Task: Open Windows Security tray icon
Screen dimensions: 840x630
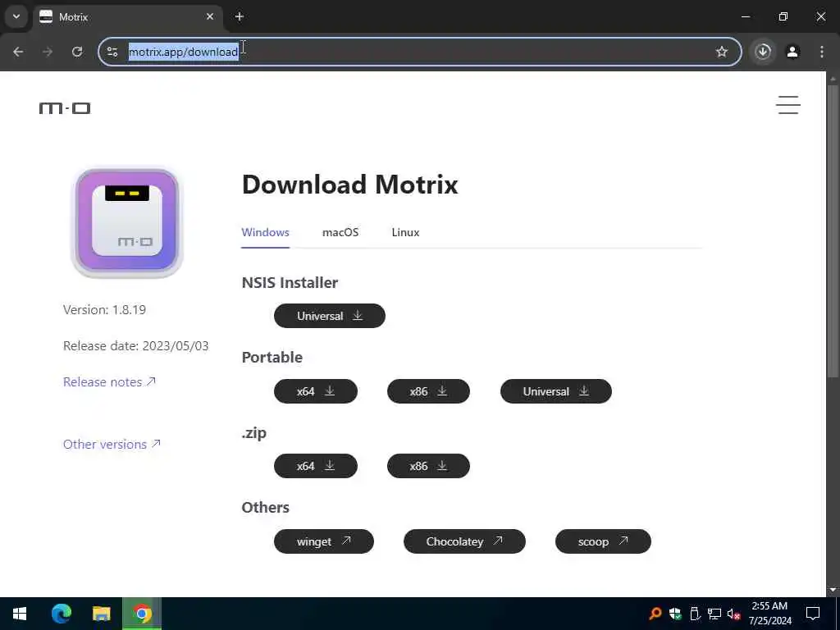Action: [x=675, y=614]
